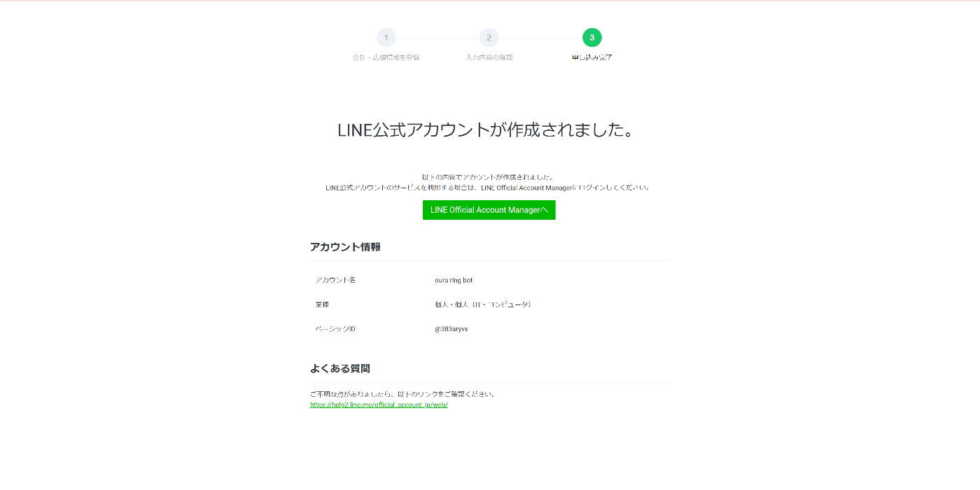This screenshot has height=490, width=980.
Task: Click the account name value oura ring bot
Action: 454,280
